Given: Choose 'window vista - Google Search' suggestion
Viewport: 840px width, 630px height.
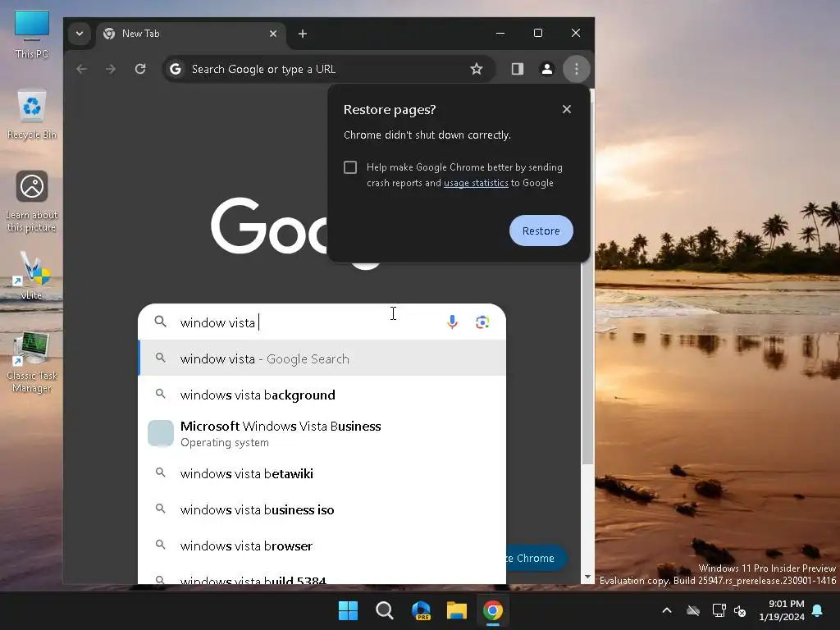Looking at the screenshot, I should pyautogui.click(x=322, y=358).
